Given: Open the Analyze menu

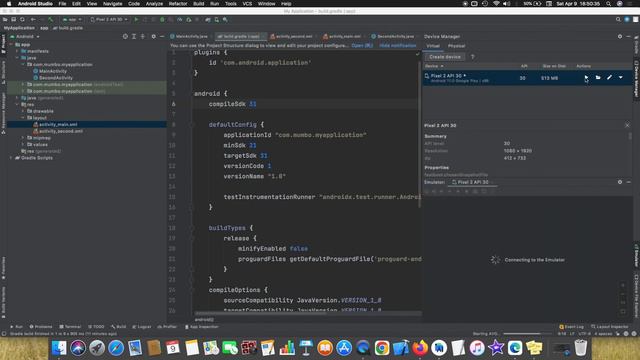Looking at the screenshot, I should (154, 3).
